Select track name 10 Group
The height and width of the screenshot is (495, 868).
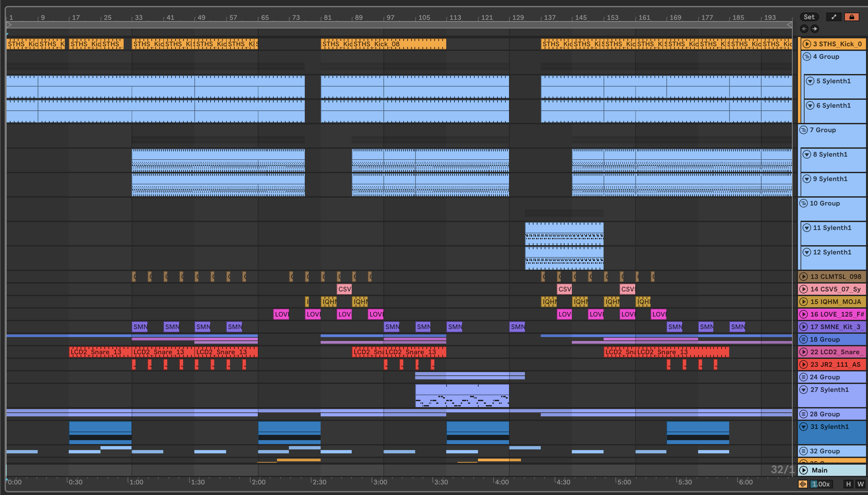[x=824, y=203]
